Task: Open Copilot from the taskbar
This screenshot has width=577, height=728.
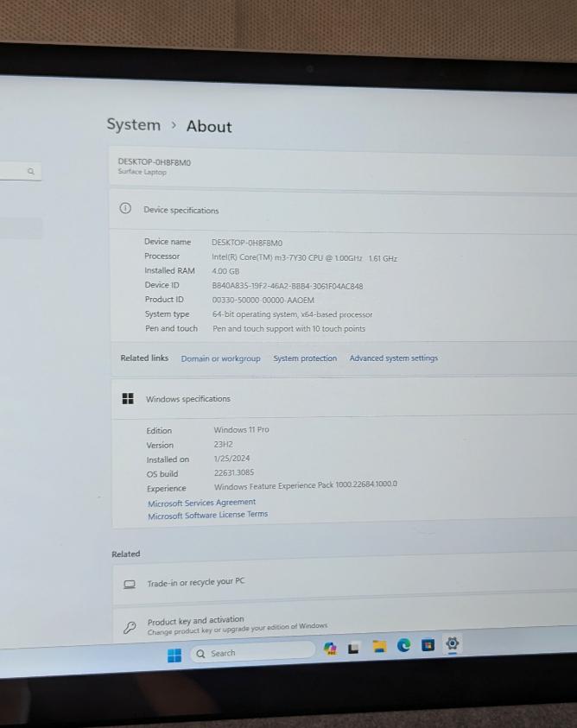Action: point(330,649)
